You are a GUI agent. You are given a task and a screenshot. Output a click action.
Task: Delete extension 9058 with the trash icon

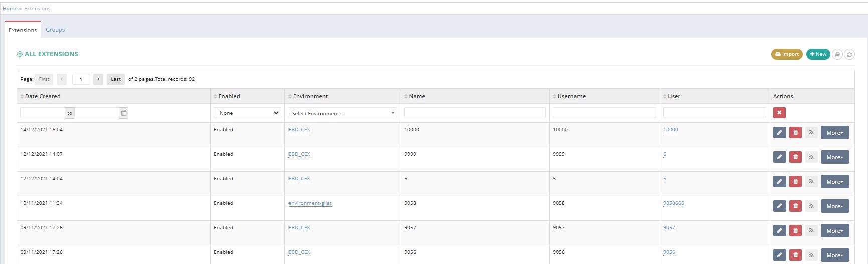pyautogui.click(x=795, y=206)
